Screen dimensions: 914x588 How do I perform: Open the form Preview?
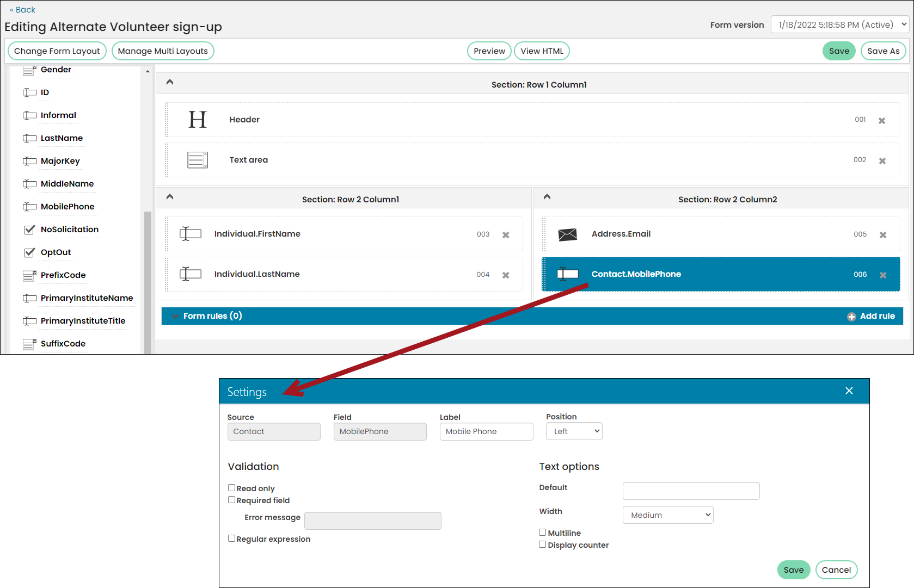tap(489, 51)
